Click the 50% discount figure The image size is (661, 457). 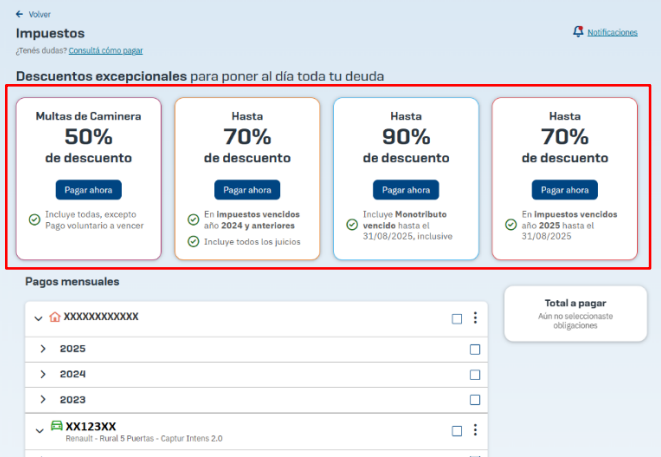click(89, 137)
